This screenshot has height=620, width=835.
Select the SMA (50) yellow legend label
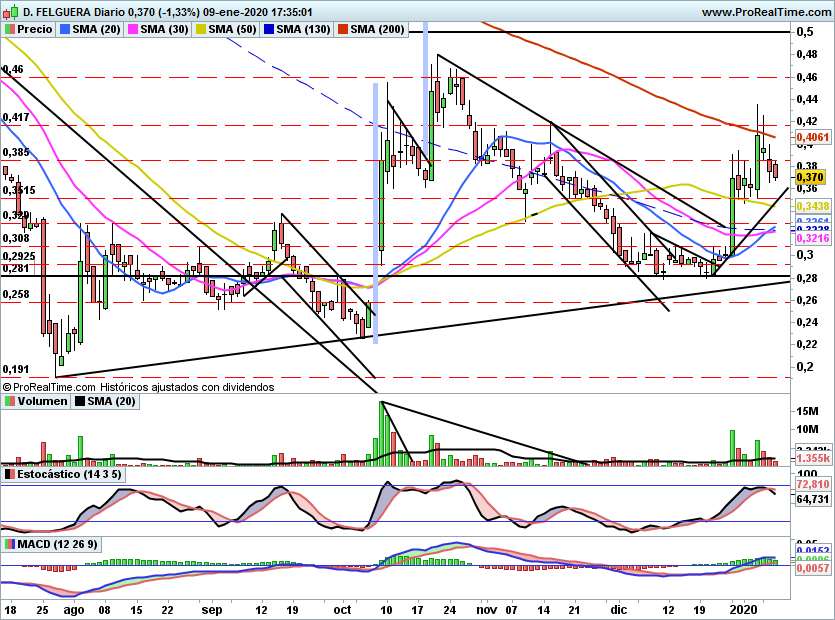[x=232, y=30]
